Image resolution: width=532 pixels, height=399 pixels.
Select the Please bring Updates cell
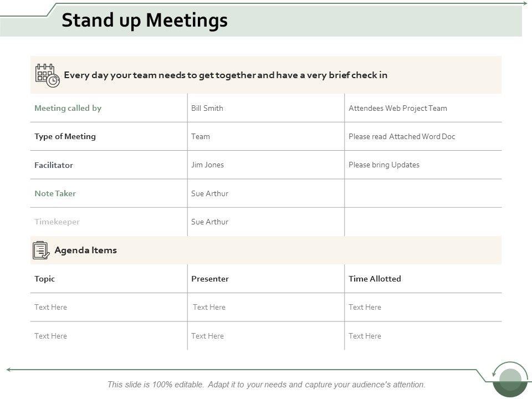coord(383,165)
